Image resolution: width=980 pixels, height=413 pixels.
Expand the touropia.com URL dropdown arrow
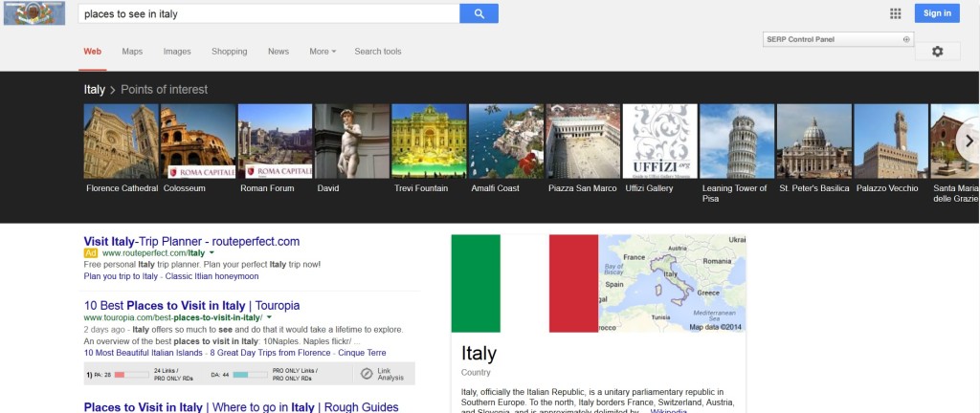click(269, 318)
